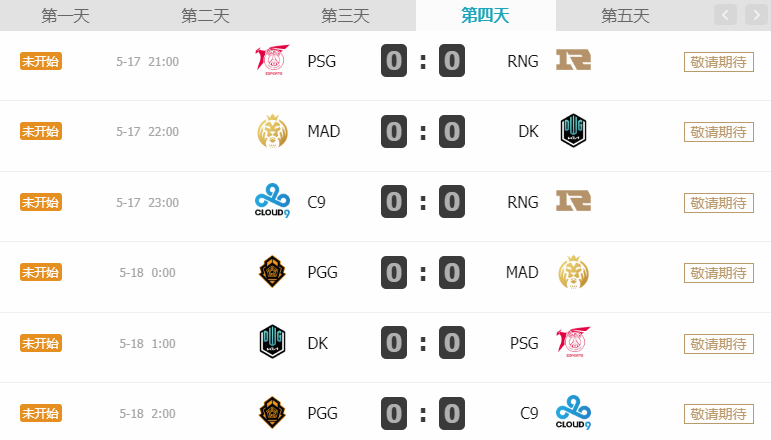Click PSG logo in 1:00 match
Screen dimensions: 771x440
[x=573, y=342]
